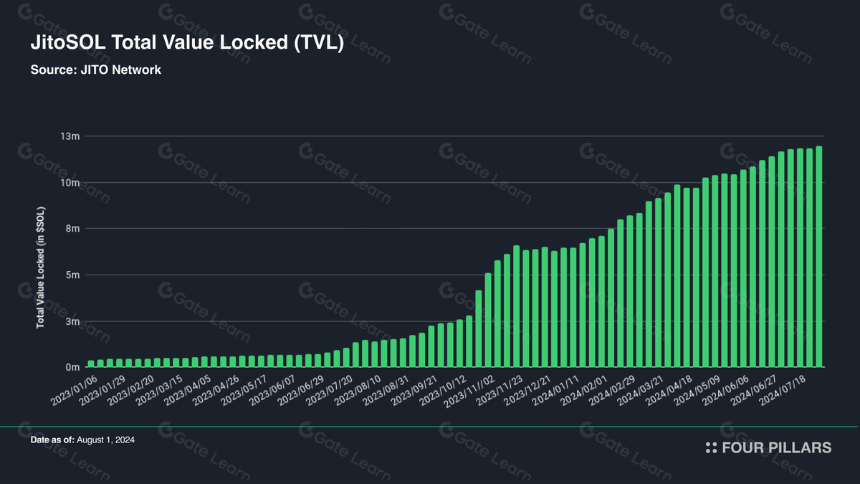Select the first green bar for 2023/01/06
The height and width of the screenshot is (484, 860).
(x=91, y=363)
